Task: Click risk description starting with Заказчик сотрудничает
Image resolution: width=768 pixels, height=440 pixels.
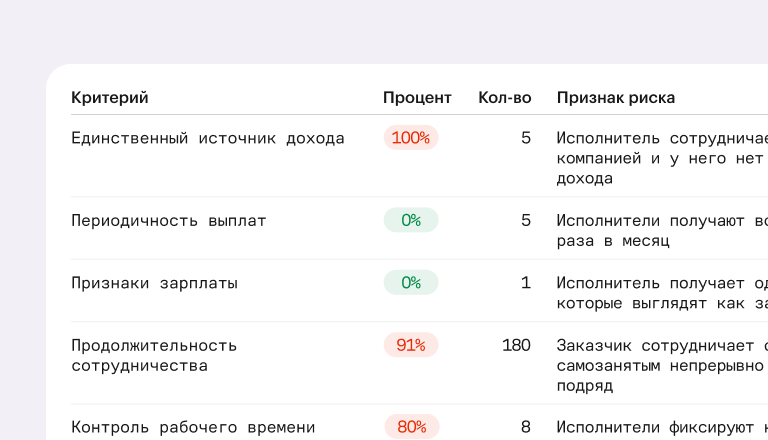Action: [x=662, y=365]
